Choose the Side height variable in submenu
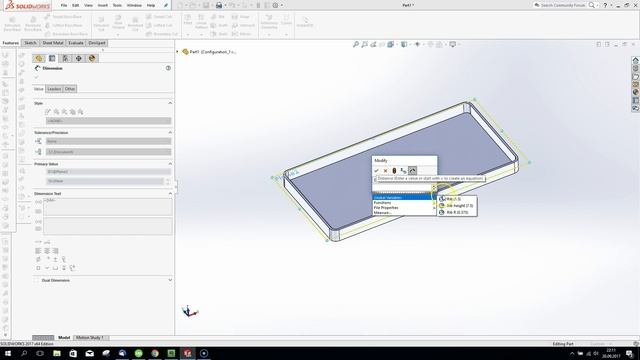Screen dimensions: 640x360 (457, 206)
